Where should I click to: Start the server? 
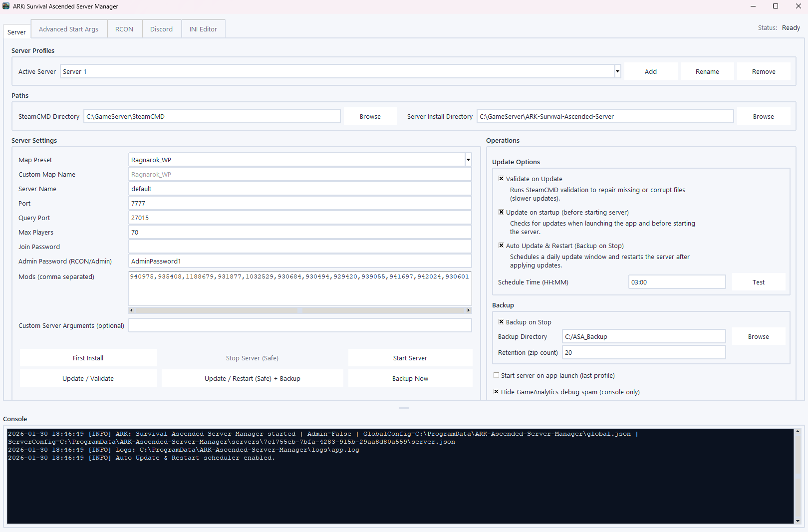click(x=410, y=358)
